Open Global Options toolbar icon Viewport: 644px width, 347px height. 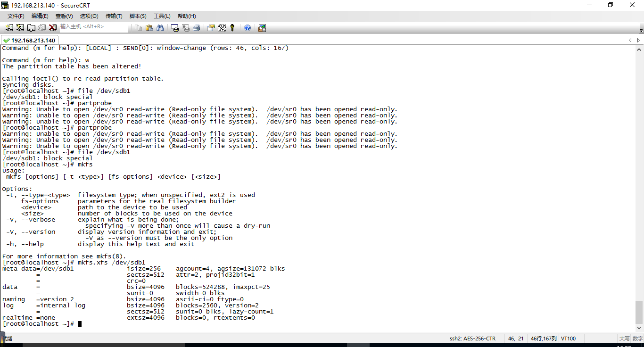(222, 28)
